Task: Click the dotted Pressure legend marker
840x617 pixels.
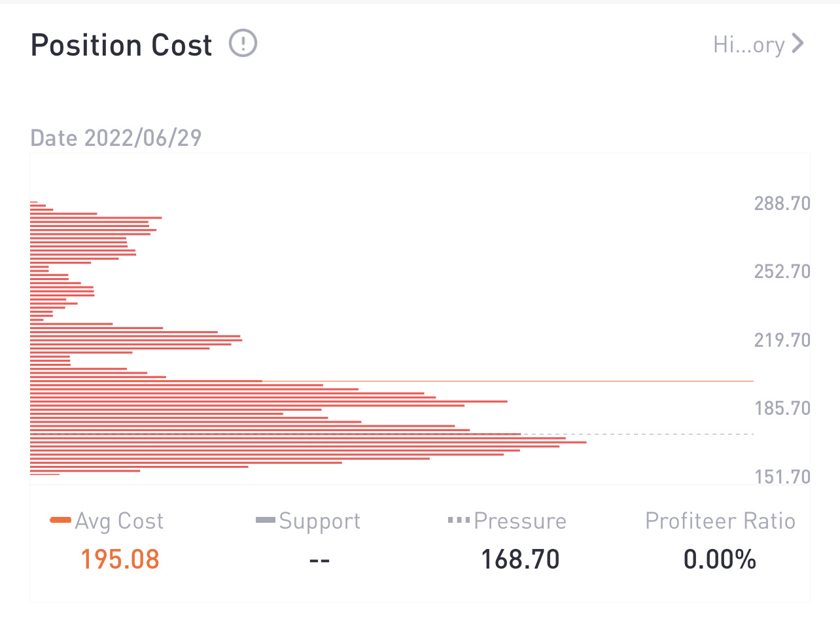Action: (459, 520)
